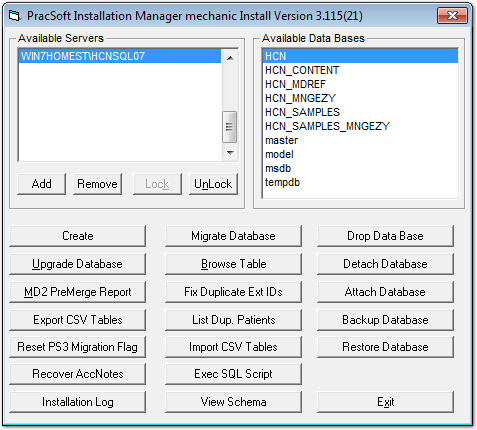Image resolution: width=477 pixels, height=430 pixels.
Task: Select the HCN_CONTENT database
Action: coord(360,70)
